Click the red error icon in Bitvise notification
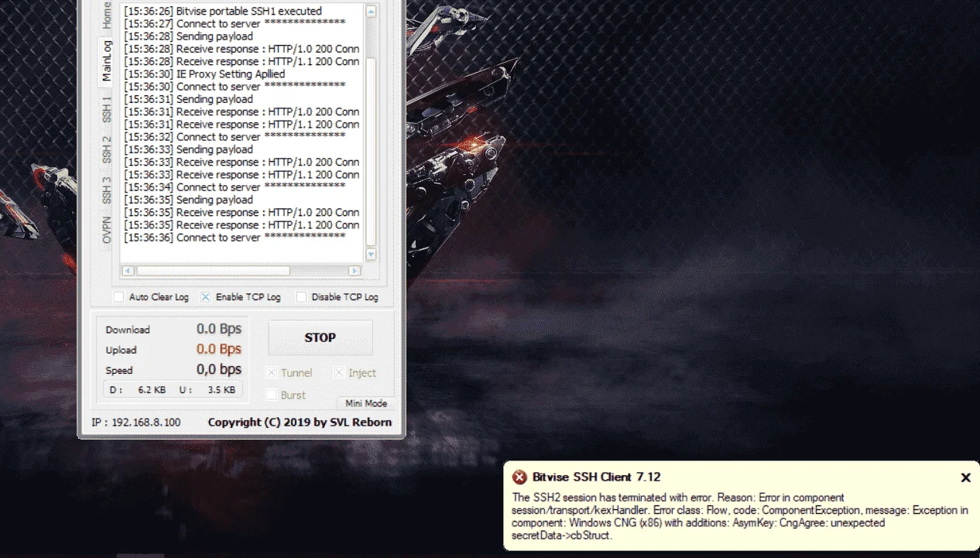Viewport: 980px width, 558px height. (519, 478)
